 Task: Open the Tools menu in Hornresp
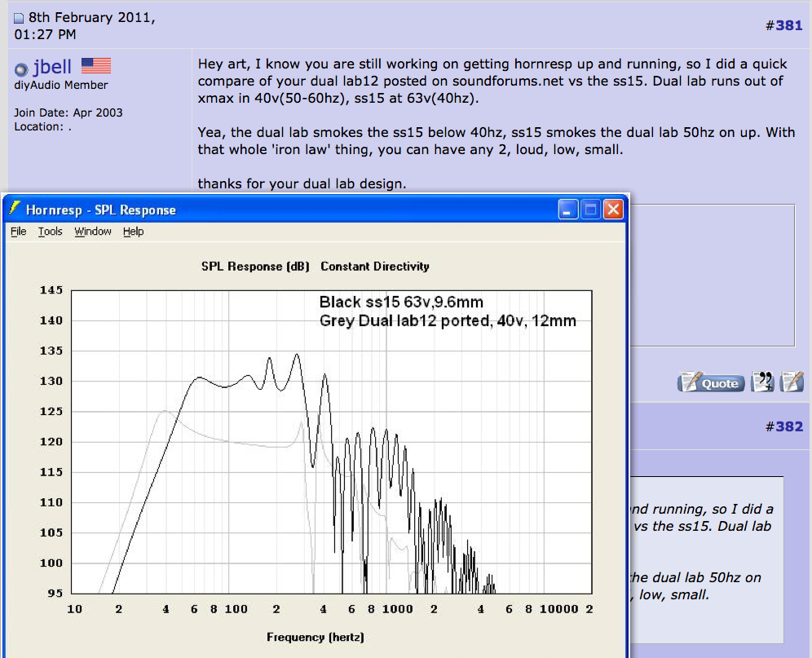point(50,232)
